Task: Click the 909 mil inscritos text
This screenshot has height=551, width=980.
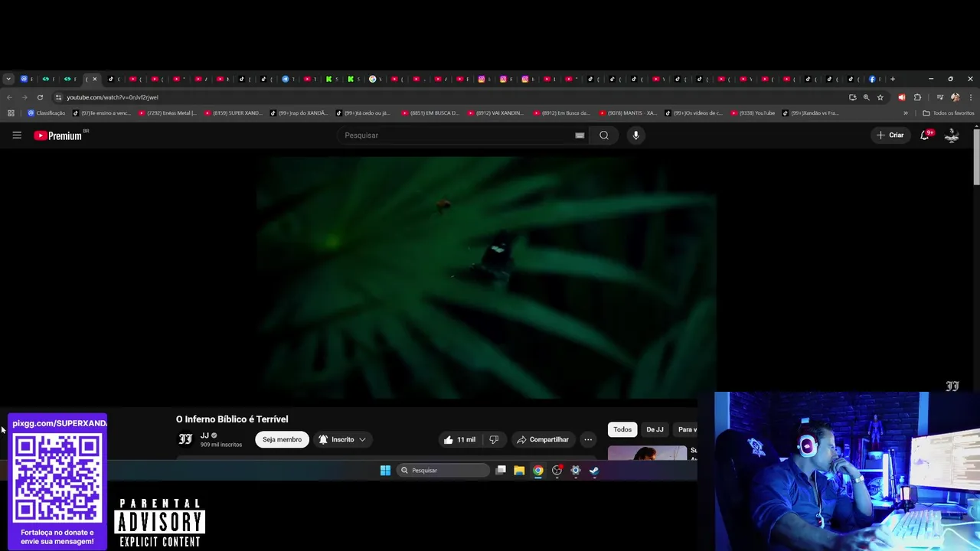Action: click(221, 445)
